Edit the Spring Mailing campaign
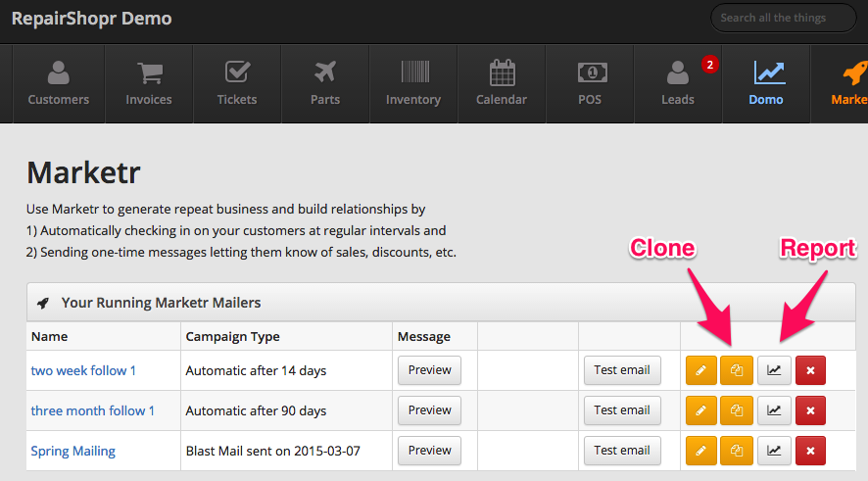This screenshot has height=481, width=868. tap(701, 451)
